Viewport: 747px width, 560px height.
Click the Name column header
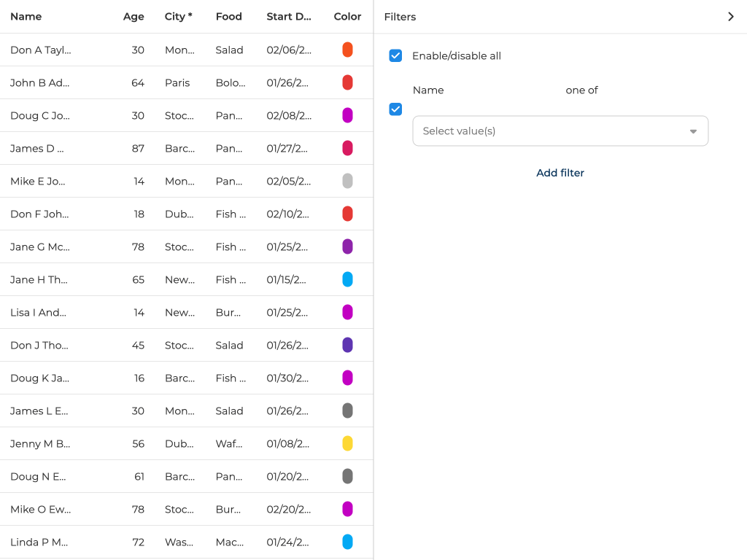26,17
